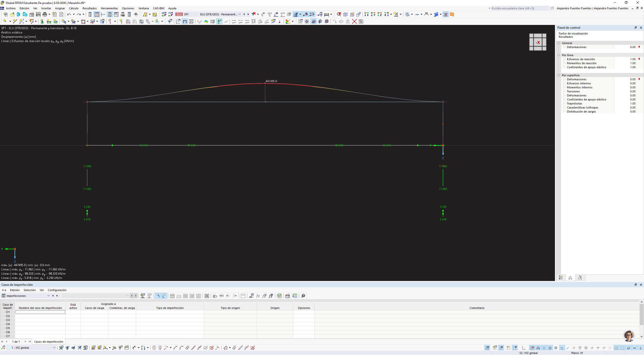Collapse the Por superficie section
The height and width of the screenshot is (355, 644).
click(x=559, y=75)
